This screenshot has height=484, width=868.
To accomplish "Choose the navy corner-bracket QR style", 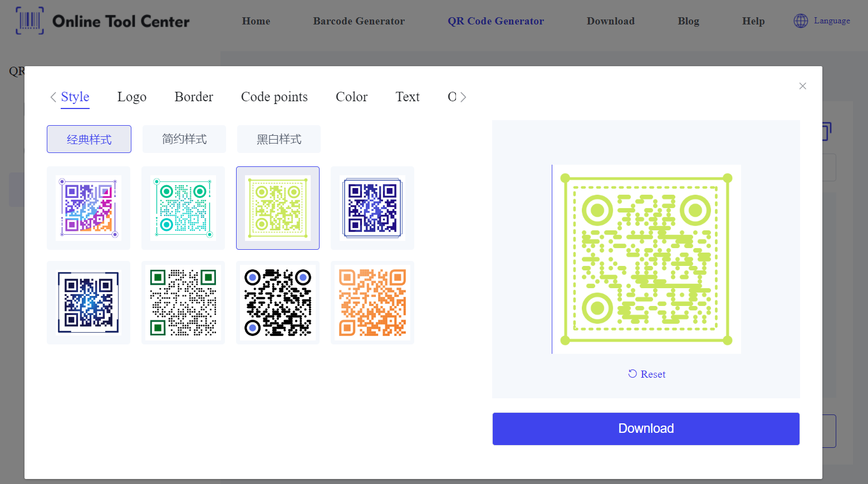I will [89, 303].
